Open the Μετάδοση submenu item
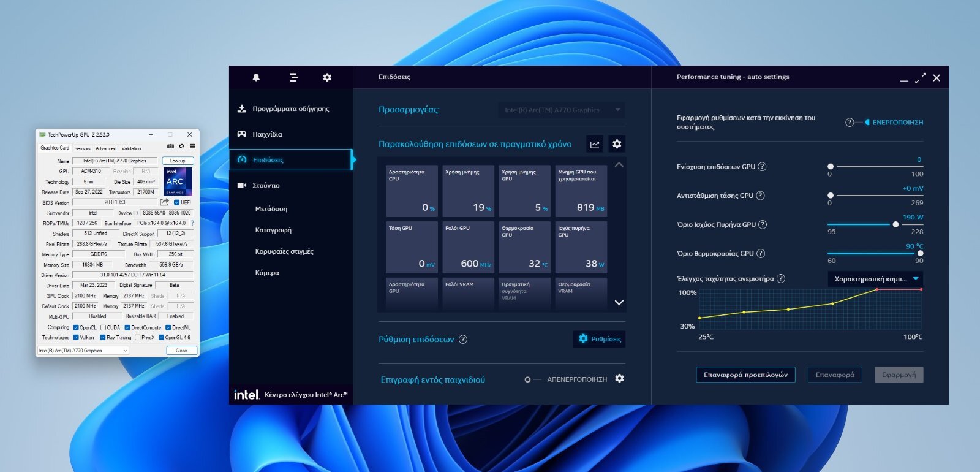The image size is (980, 472). (271, 209)
